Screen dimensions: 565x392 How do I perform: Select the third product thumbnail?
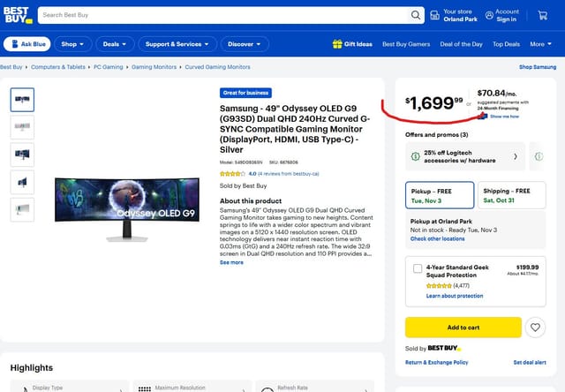tap(22, 155)
